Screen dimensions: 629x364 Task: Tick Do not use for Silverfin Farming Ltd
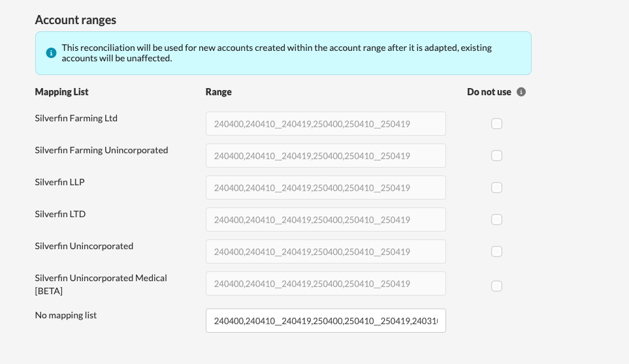pos(496,123)
